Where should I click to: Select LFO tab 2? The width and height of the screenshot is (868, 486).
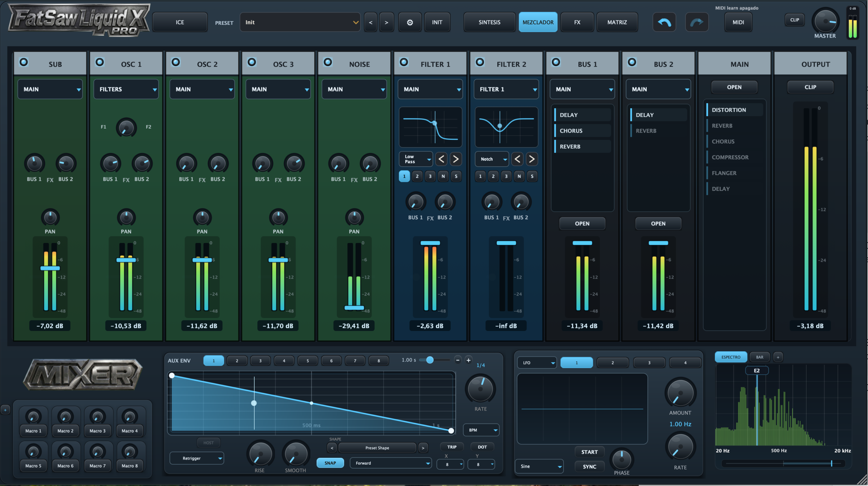[613, 362]
